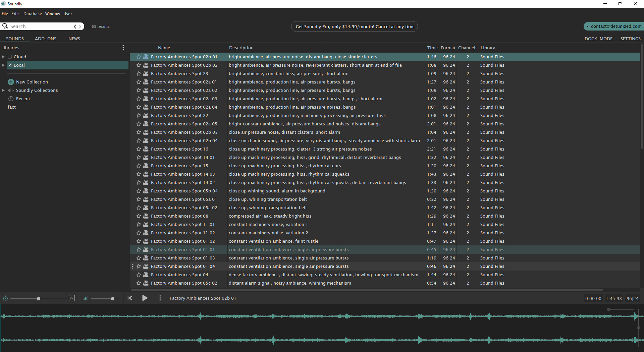Switch to the ADD-ONS tab

pyautogui.click(x=46, y=39)
